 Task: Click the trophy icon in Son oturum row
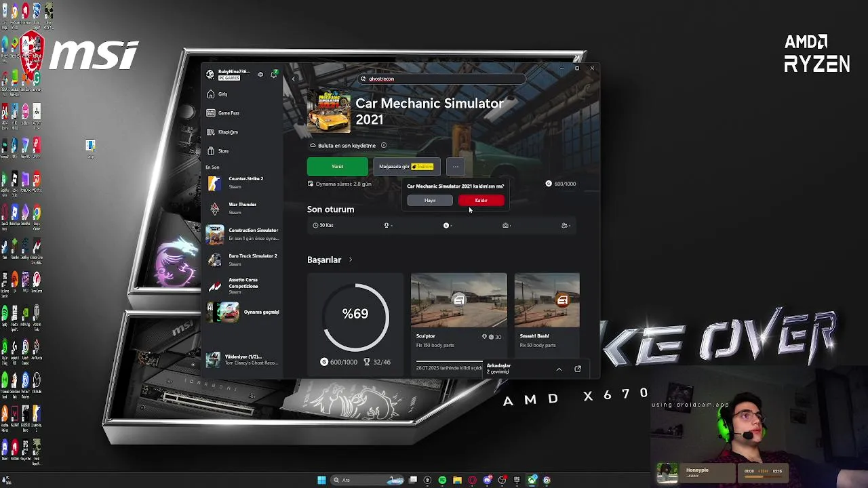tap(387, 225)
